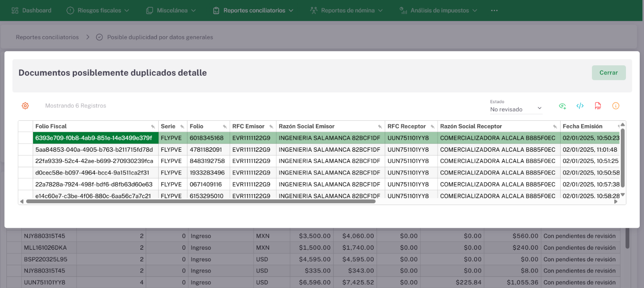
Task: Click the table's horizontal scrollbar
Action: 200,201
